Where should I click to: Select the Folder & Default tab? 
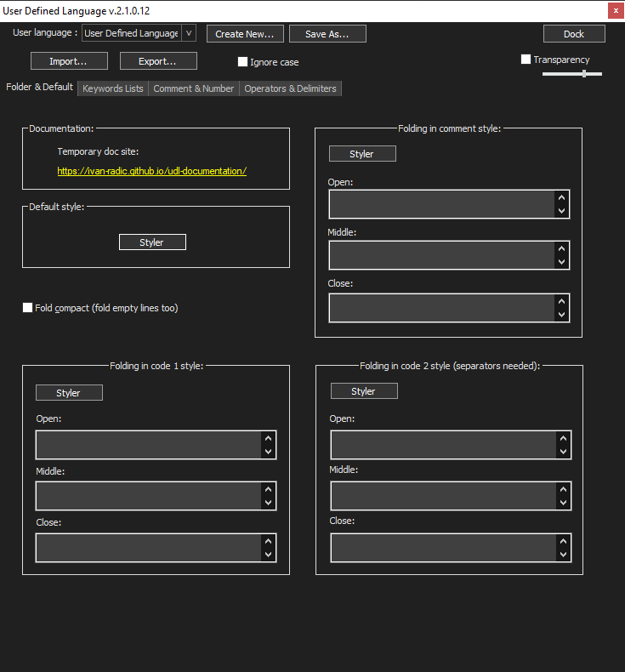tap(39, 87)
